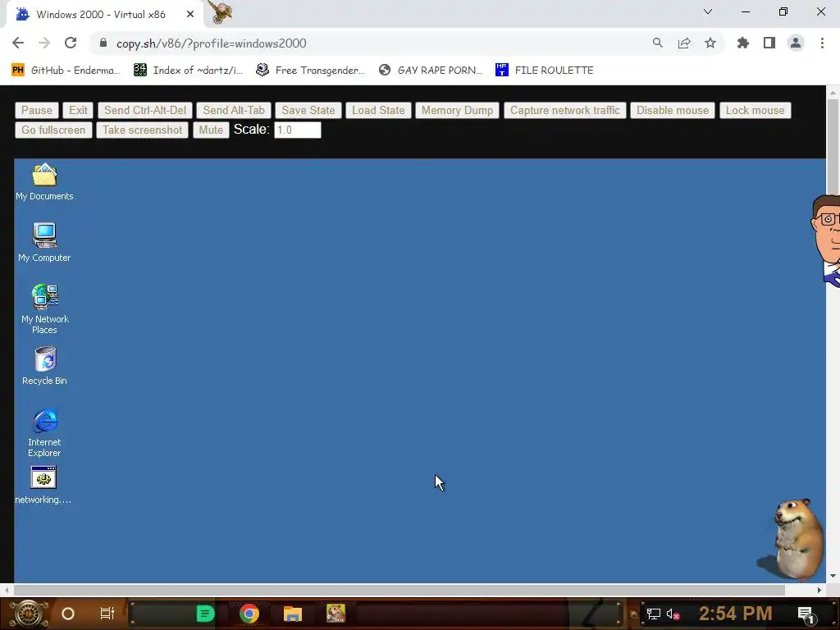
Task: Click Save State button
Action: (308, 111)
